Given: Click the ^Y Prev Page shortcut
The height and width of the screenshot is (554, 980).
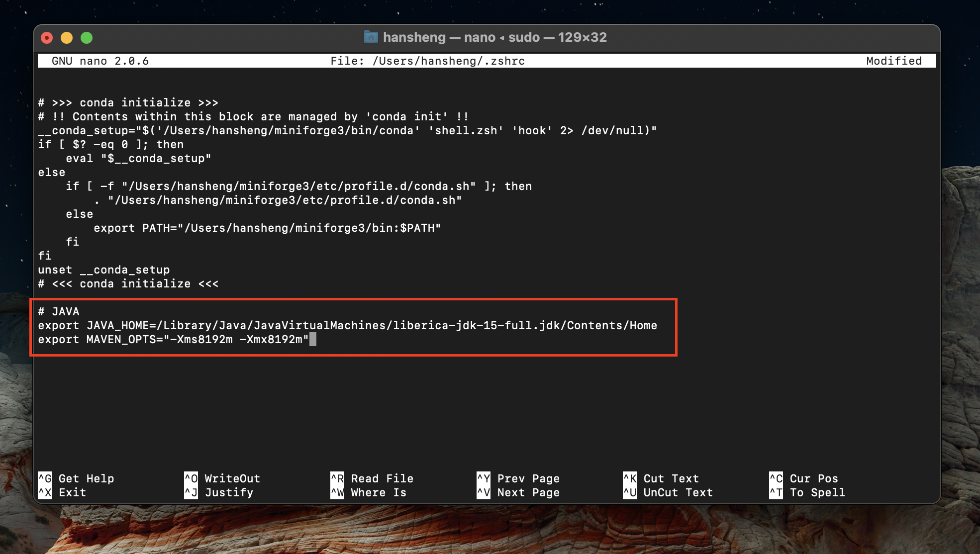Looking at the screenshot, I should [x=518, y=478].
